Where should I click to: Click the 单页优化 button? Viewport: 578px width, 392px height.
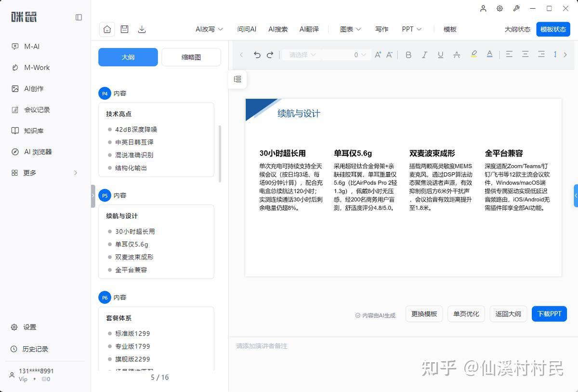click(466, 314)
